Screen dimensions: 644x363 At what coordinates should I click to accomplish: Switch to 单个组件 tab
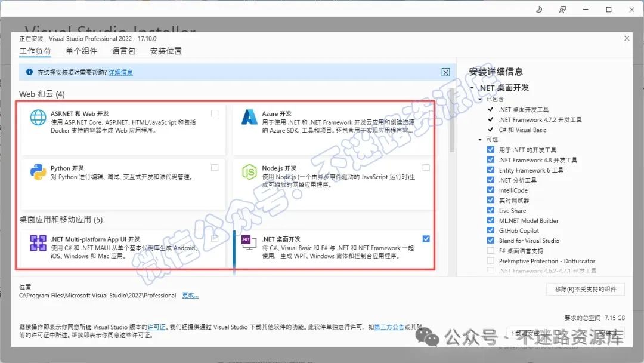(x=81, y=51)
